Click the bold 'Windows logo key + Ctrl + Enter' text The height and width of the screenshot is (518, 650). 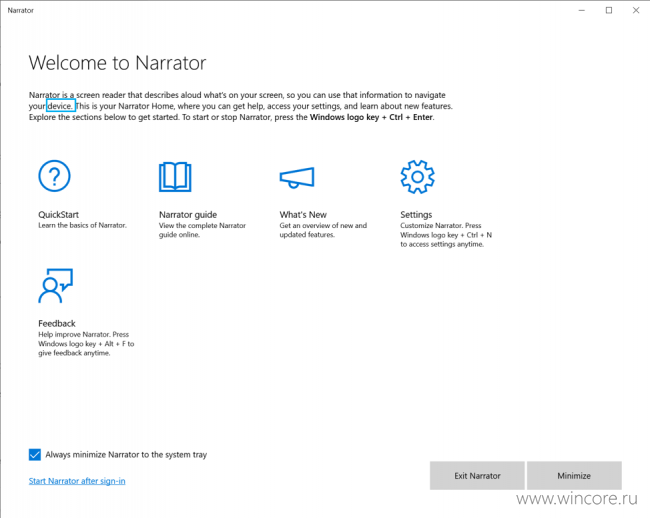[371, 117]
